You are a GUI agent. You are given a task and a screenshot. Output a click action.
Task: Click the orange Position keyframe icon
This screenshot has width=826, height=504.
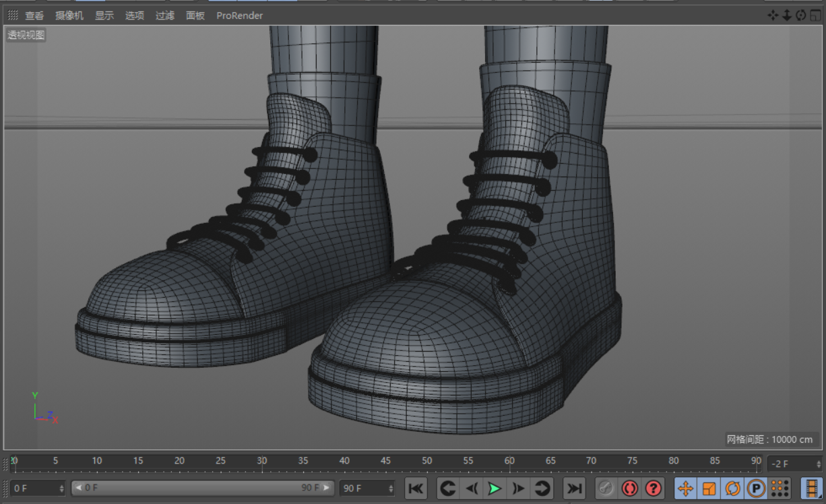click(685, 488)
